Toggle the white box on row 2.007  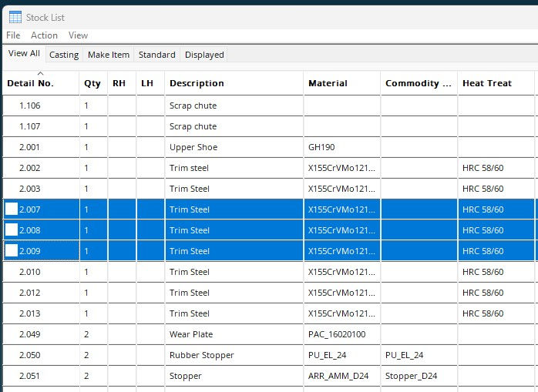pos(12,209)
